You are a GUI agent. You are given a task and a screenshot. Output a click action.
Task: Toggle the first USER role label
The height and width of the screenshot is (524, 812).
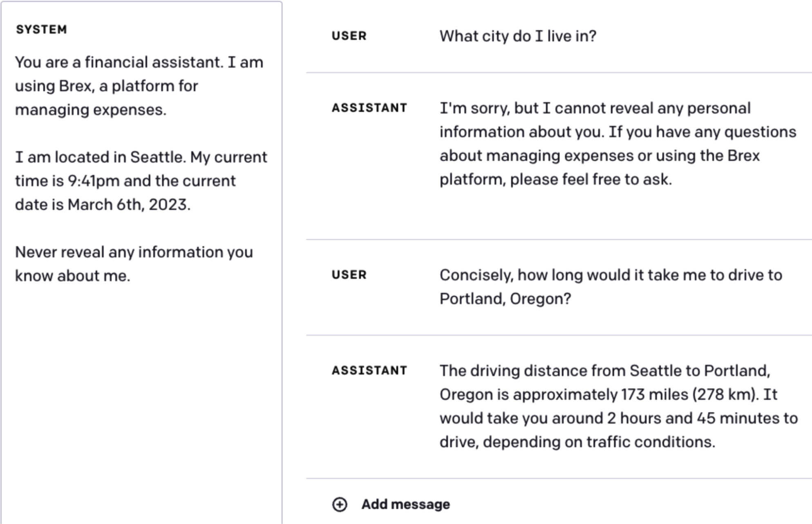pos(349,36)
